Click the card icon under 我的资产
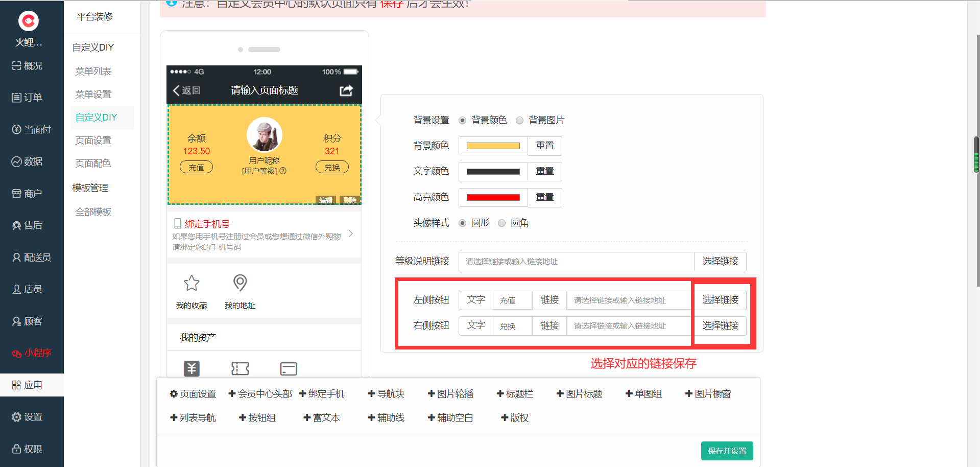980x467 pixels. click(x=289, y=368)
